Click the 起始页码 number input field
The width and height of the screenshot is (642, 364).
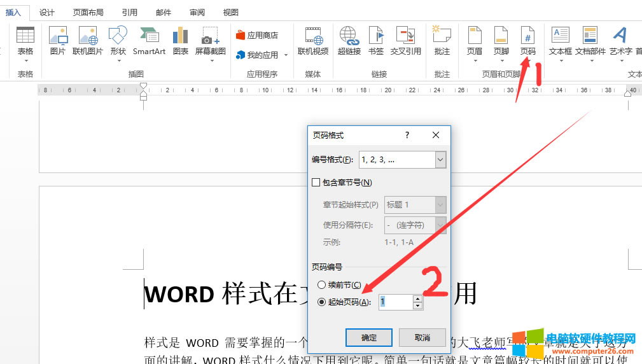[395, 302]
